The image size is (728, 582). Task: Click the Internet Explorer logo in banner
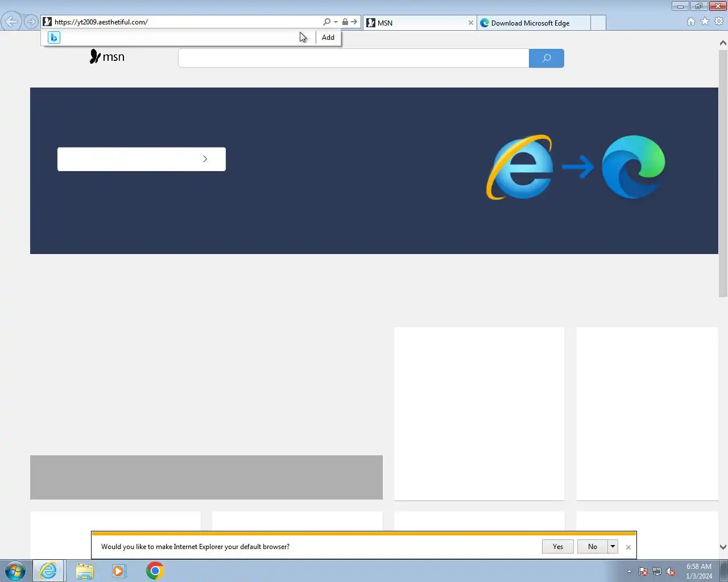(x=519, y=167)
